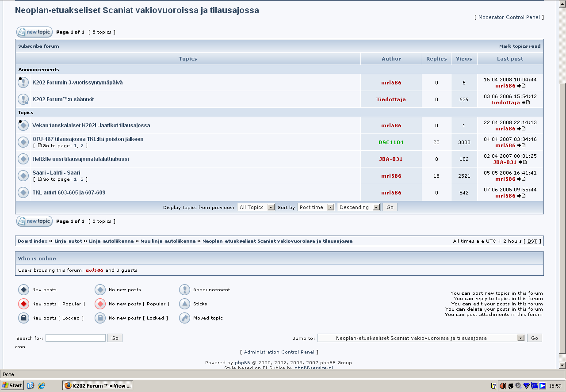Open topic Saari - Lahti - Saari

(x=56, y=173)
